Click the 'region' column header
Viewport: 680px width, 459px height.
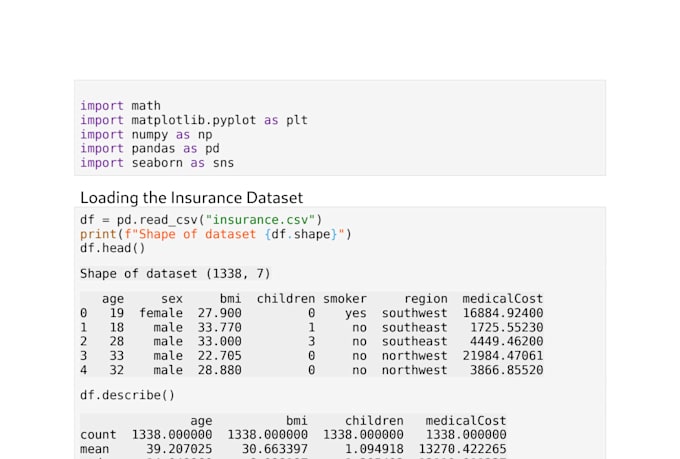coord(426,299)
